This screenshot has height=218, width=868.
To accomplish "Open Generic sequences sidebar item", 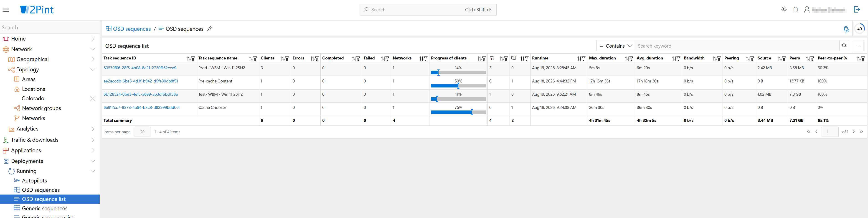I will [x=44, y=209].
